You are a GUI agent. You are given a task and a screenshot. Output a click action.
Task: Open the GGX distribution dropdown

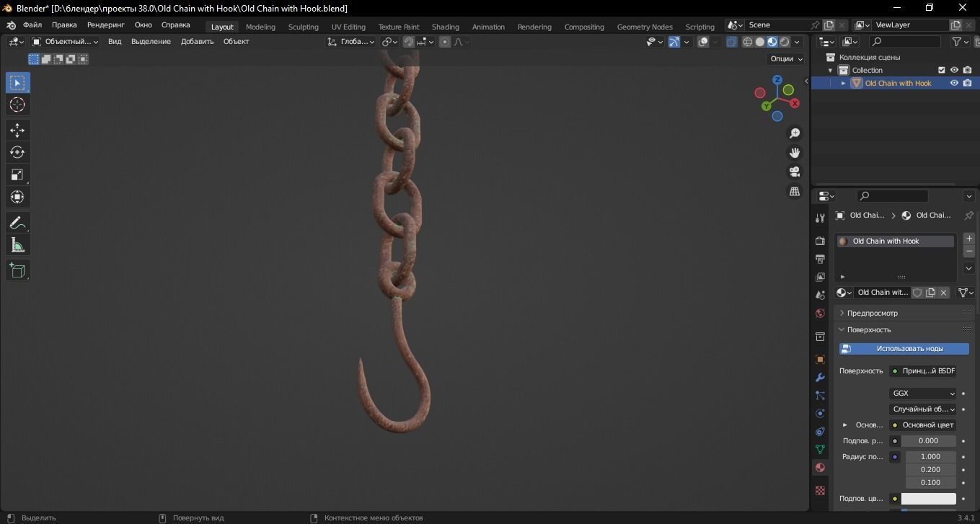pos(923,394)
